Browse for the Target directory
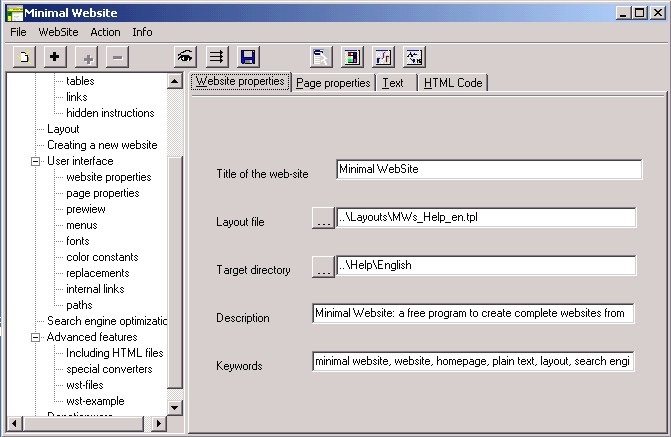This screenshot has width=671, height=437. (x=322, y=267)
